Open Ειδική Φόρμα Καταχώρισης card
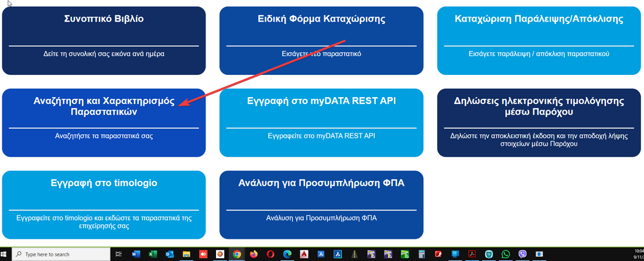Image resolution: width=644 pixels, height=261 pixels. [x=321, y=40]
